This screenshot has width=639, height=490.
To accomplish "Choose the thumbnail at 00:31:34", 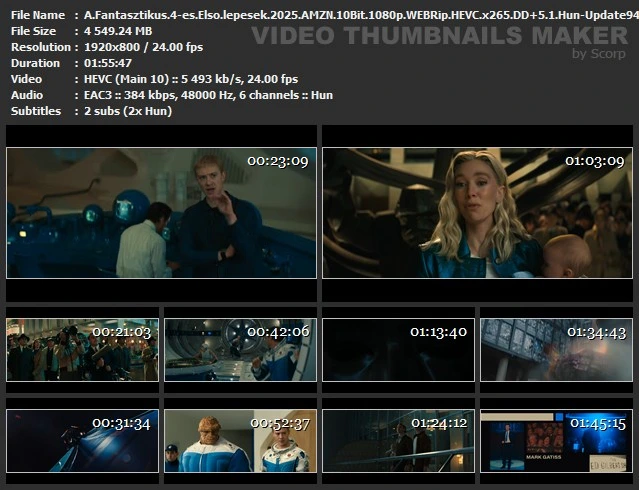I will pyautogui.click(x=82, y=441).
